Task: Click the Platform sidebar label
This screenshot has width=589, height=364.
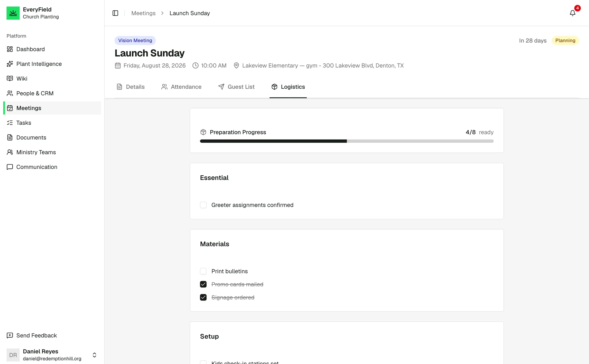Action: click(x=16, y=36)
